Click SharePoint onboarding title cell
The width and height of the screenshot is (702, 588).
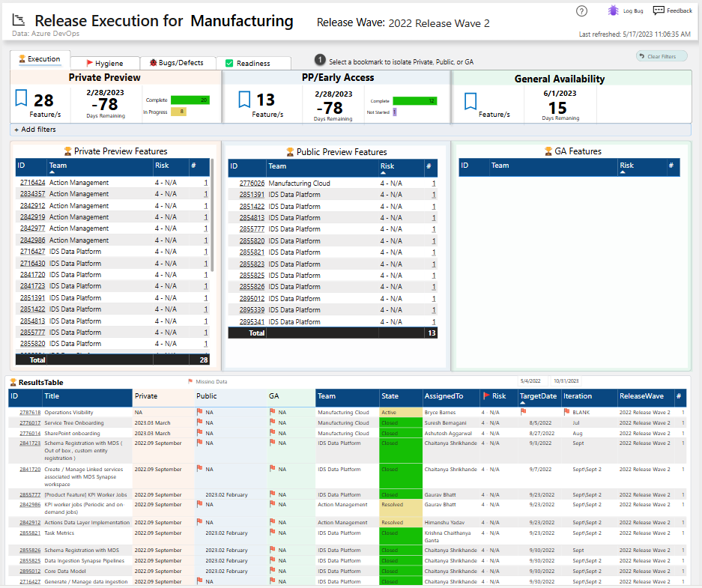click(x=72, y=433)
